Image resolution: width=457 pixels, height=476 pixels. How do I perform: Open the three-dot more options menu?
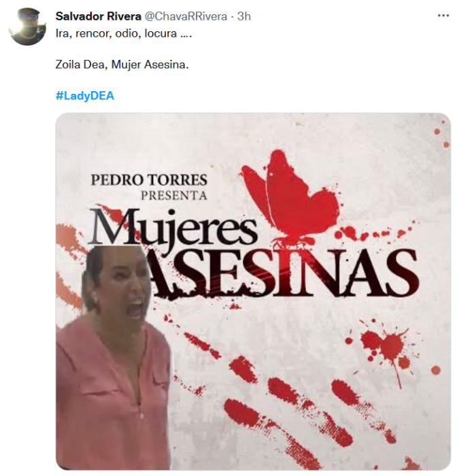coord(443,16)
